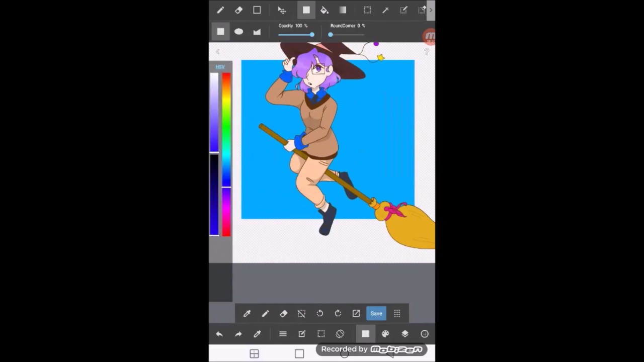Redo the last action
The width and height of the screenshot is (644, 362).
coord(238,334)
